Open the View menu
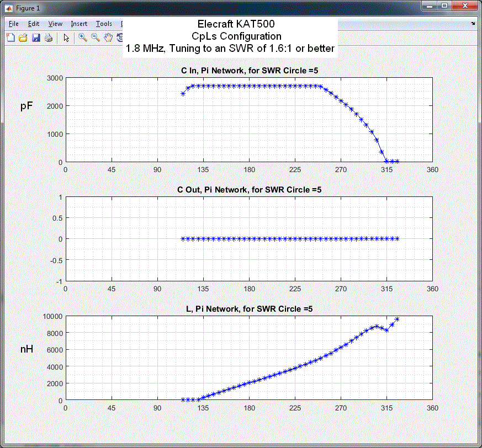Image resolution: width=482 pixels, height=448 pixels. click(x=55, y=24)
